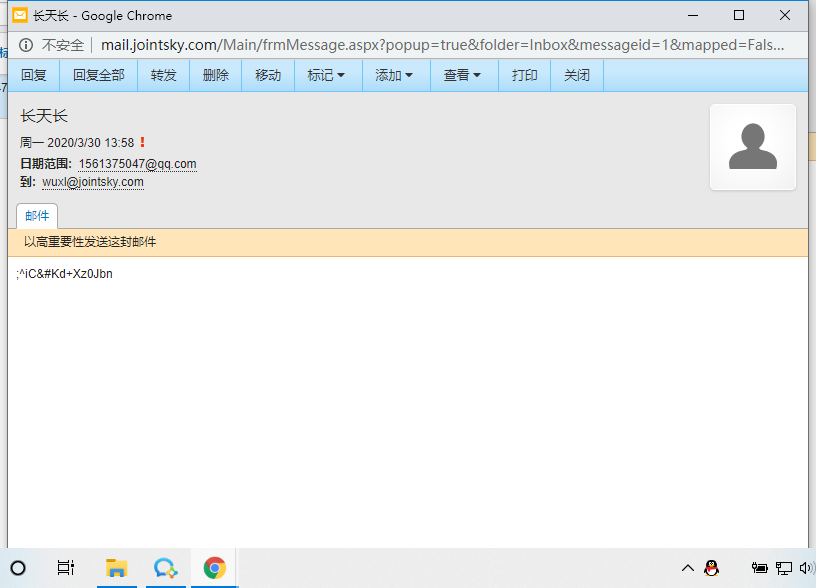This screenshot has width=816, height=588.
Task: Click the 以高重要性发送这封邮件 notice banner
Action: click(x=408, y=242)
